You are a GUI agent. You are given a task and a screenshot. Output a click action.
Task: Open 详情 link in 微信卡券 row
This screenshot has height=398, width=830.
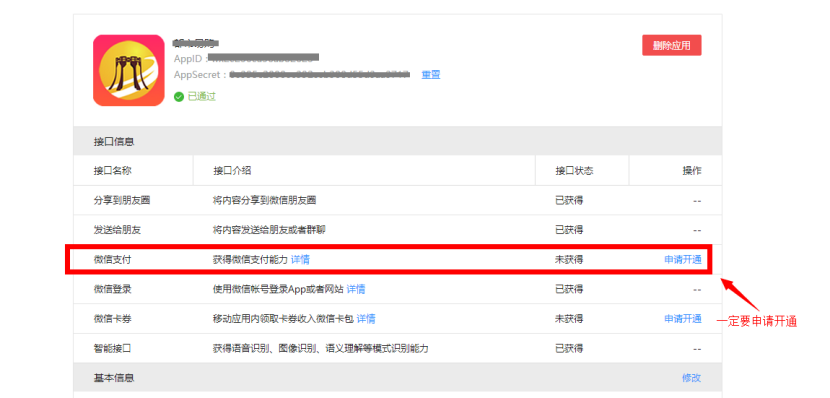coord(366,319)
